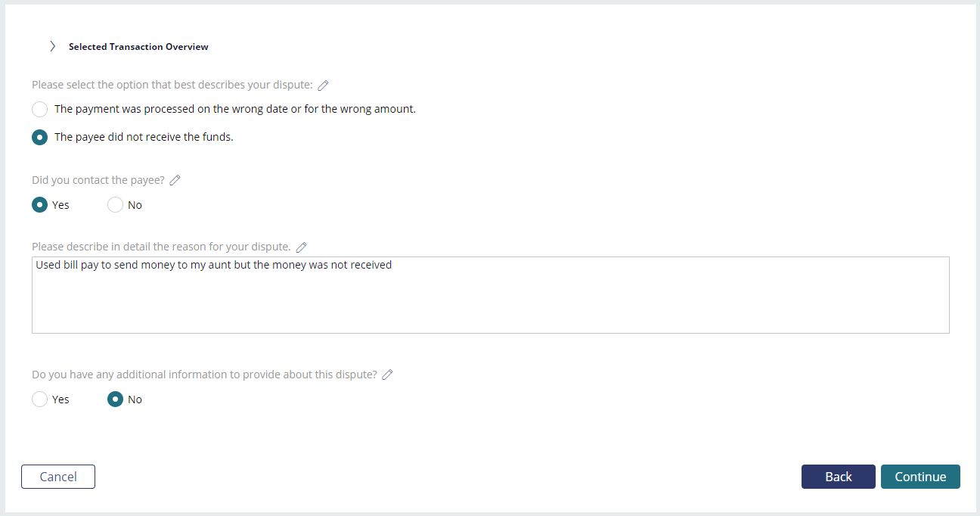The width and height of the screenshot is (980, 516).
Task: Click the 'Yes' label under contact the payee
Action: (60, 205)
